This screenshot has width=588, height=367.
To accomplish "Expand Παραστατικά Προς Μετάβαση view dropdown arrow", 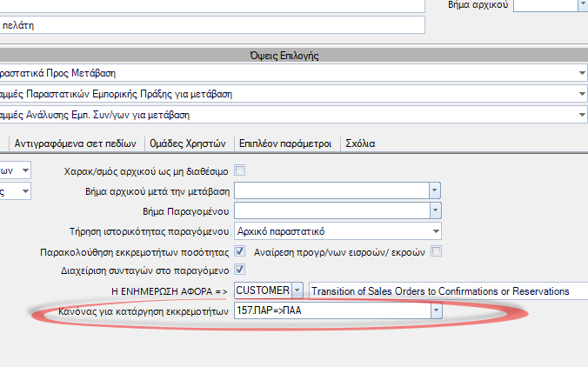I will (582, 73).
